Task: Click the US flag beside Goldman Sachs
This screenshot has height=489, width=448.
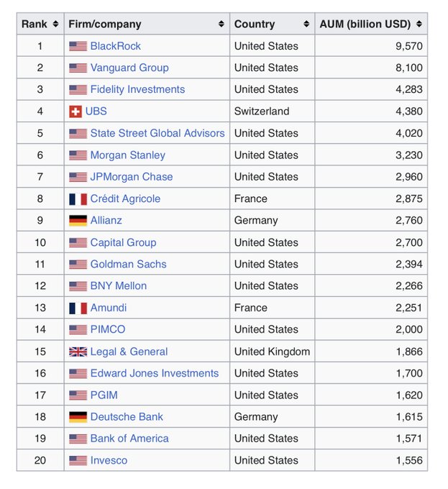Action: [78, 264]
